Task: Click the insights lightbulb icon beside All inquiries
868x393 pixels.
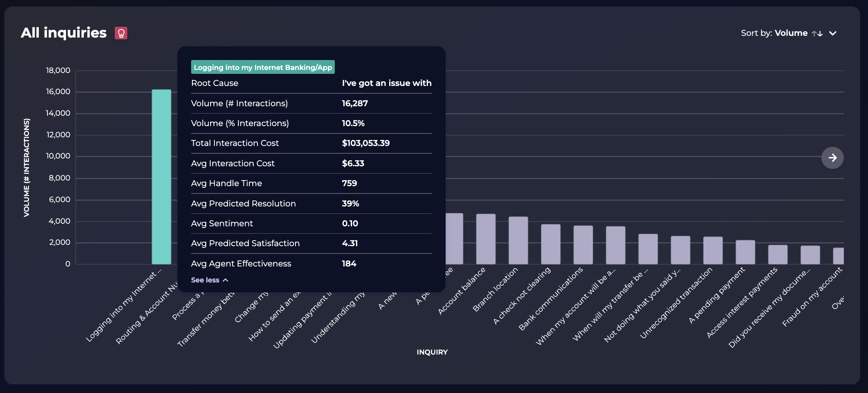Action: coord(121,32)
